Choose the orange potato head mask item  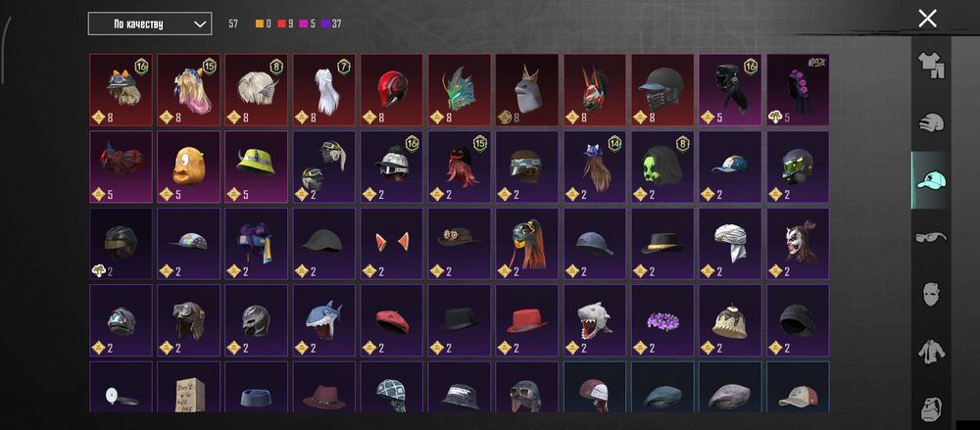[x=188, y=167]
